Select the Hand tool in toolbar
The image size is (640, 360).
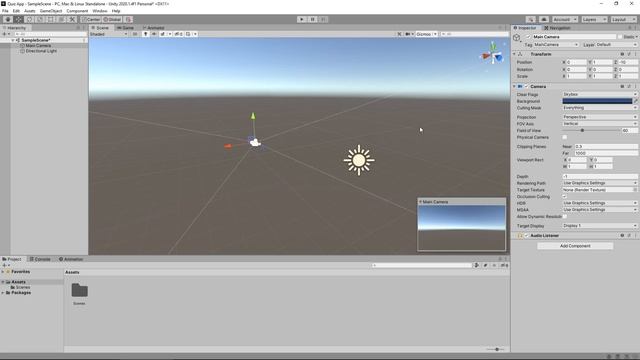8,19
